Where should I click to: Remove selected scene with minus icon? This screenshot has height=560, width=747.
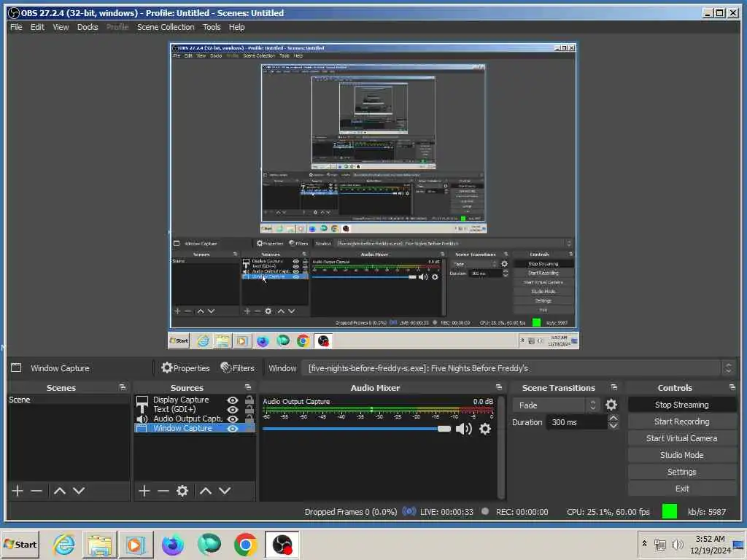[x=36, y=491]
